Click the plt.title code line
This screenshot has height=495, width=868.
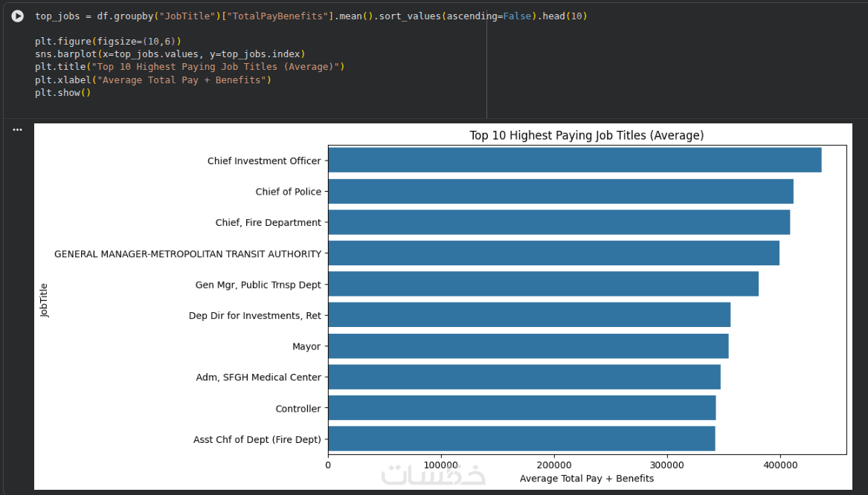click(189, 67)
